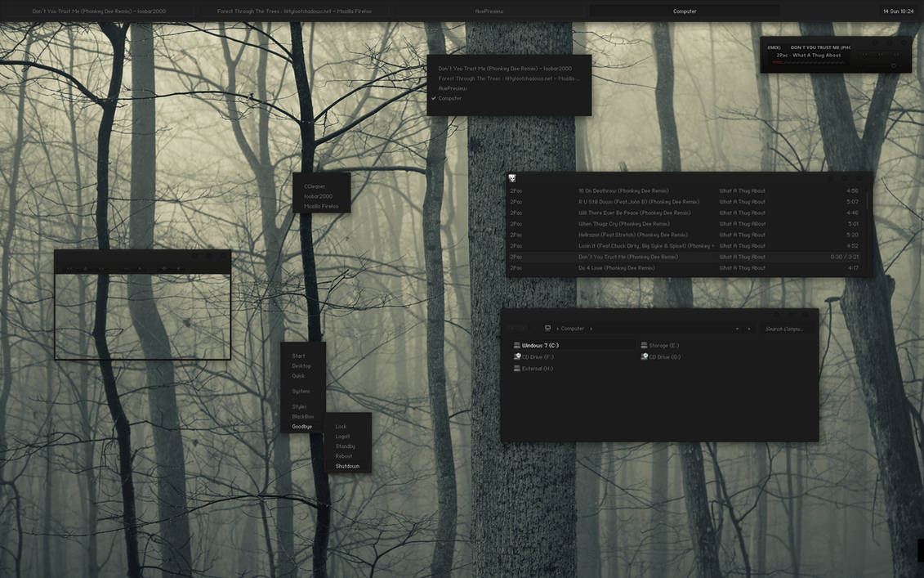Click the Computer breadcrumb label
The image size is (924, 578).
pyautogui.click(x=572, y=329)
